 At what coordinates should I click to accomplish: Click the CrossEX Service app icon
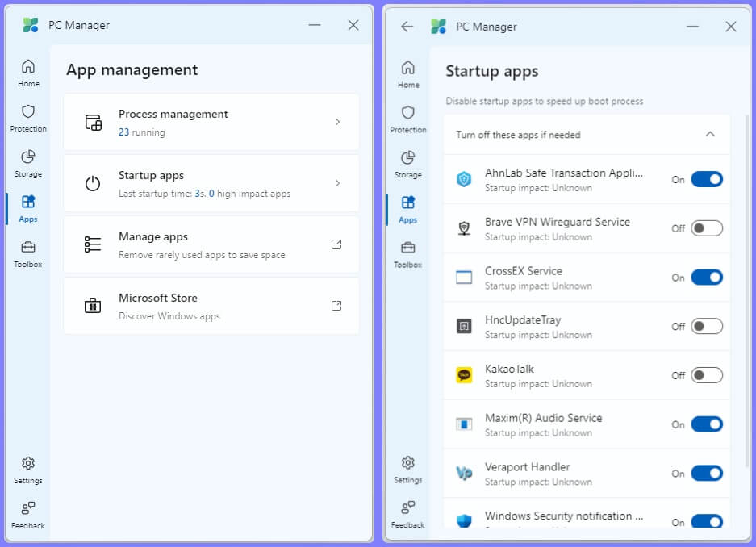pos(464,278)
